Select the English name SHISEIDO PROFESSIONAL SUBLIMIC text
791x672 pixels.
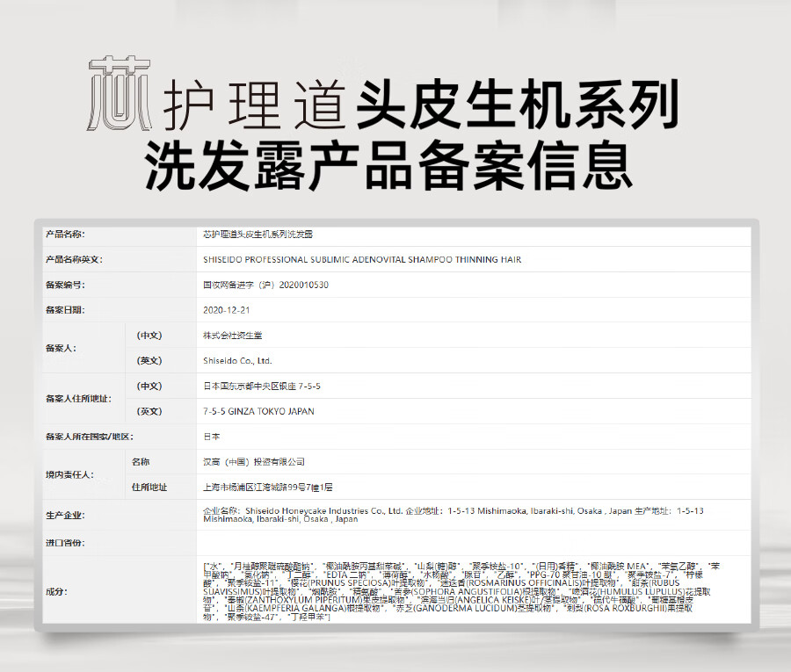(x=362, y=260)
